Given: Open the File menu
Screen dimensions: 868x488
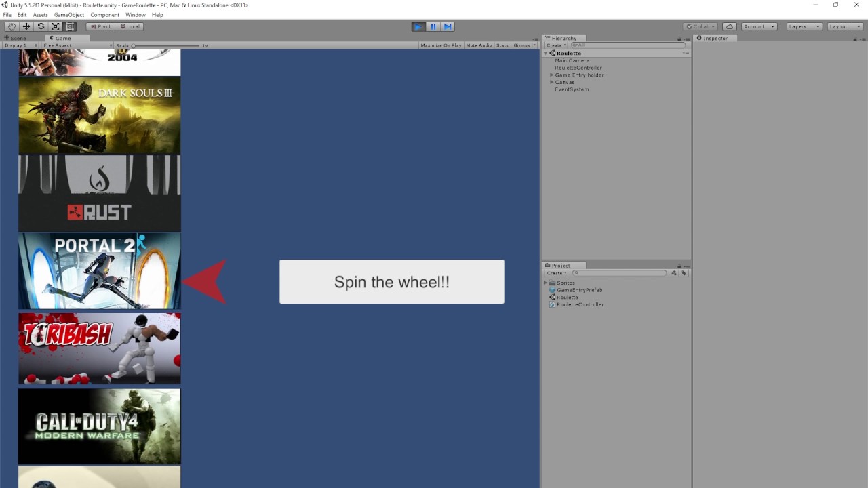Looking at the screenshot, I should click(7, 15).
